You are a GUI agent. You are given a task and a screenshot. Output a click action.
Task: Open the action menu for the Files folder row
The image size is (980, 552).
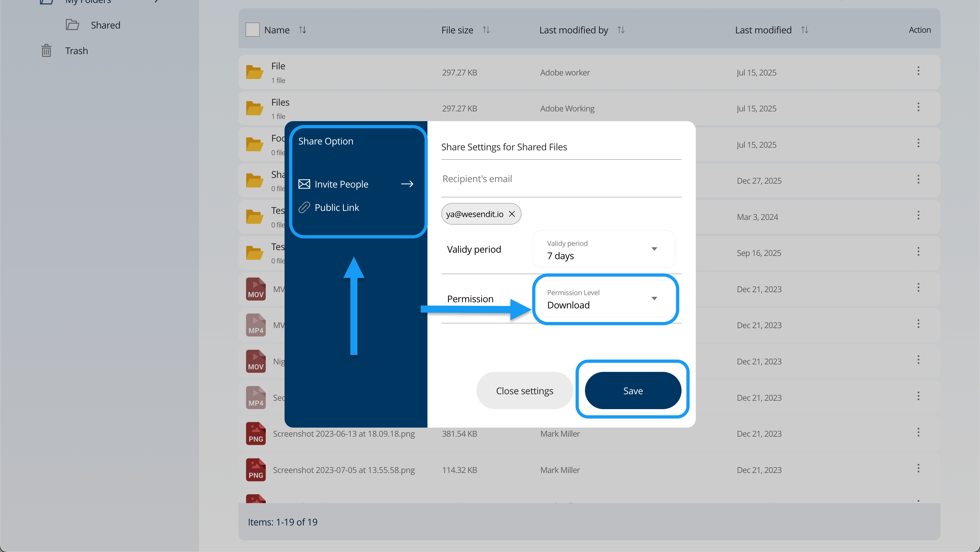click(x=918, y=107)
